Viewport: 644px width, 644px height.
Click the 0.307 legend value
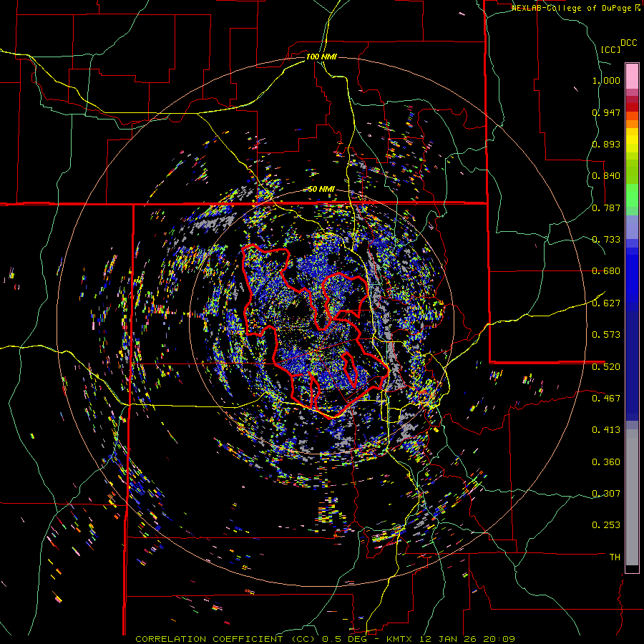(606, 493)
